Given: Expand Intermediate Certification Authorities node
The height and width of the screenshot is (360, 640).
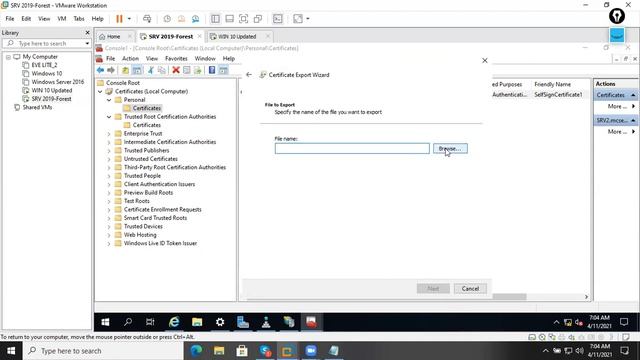Looking at the screenshot, I should click(x=109, y=142).
